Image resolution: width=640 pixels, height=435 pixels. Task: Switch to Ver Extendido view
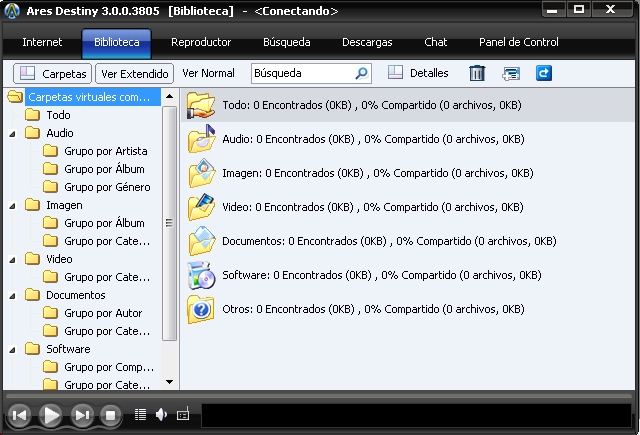coord(135,74)
